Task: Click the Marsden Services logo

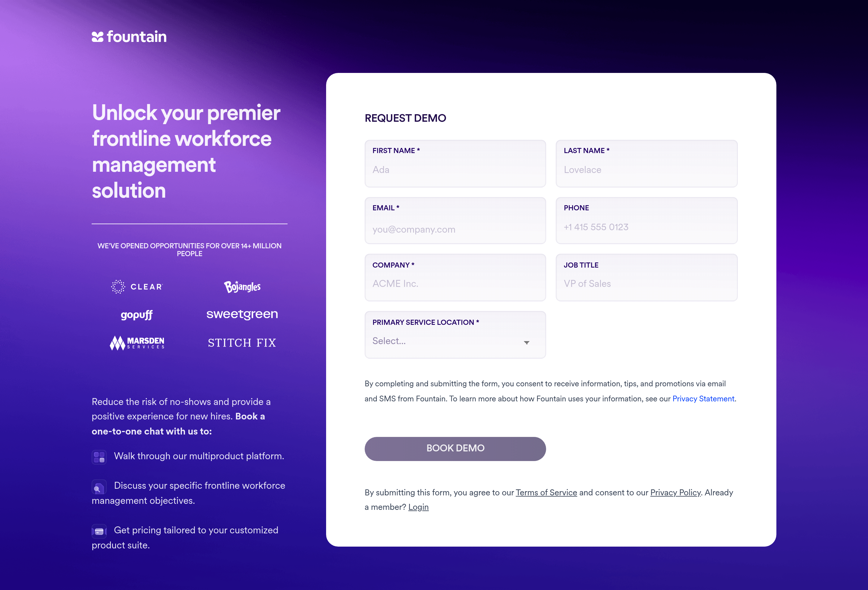Action: [137, 343]
